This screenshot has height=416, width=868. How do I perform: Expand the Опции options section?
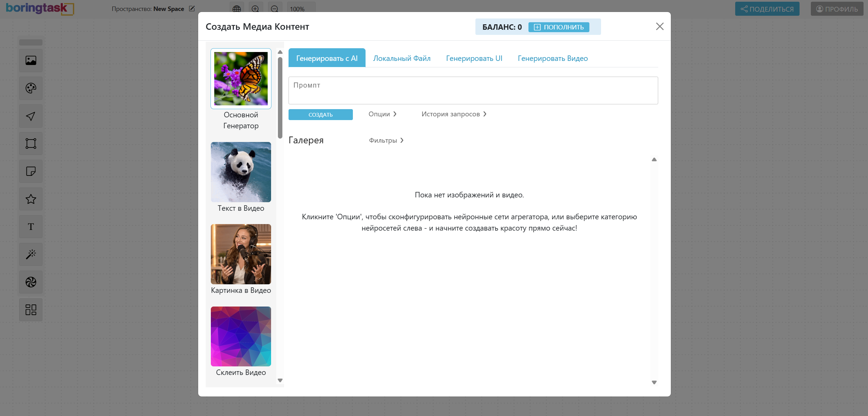(x=382, y=114)
